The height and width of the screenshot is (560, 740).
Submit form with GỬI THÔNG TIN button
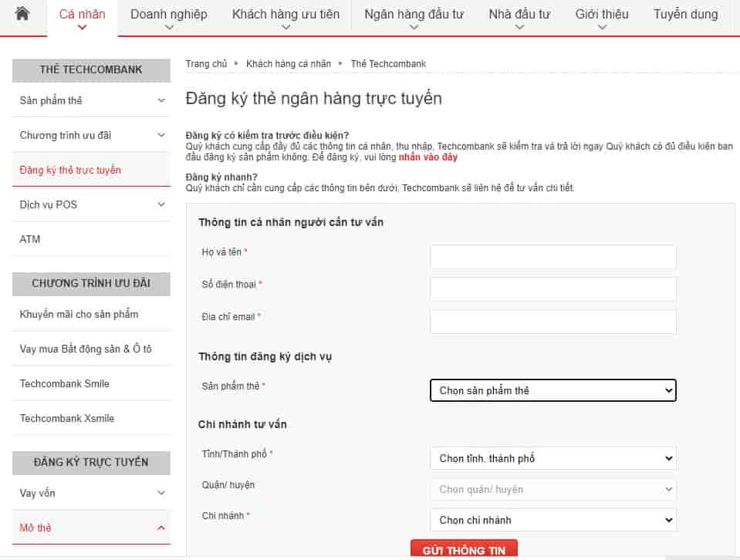pos(464,549)
